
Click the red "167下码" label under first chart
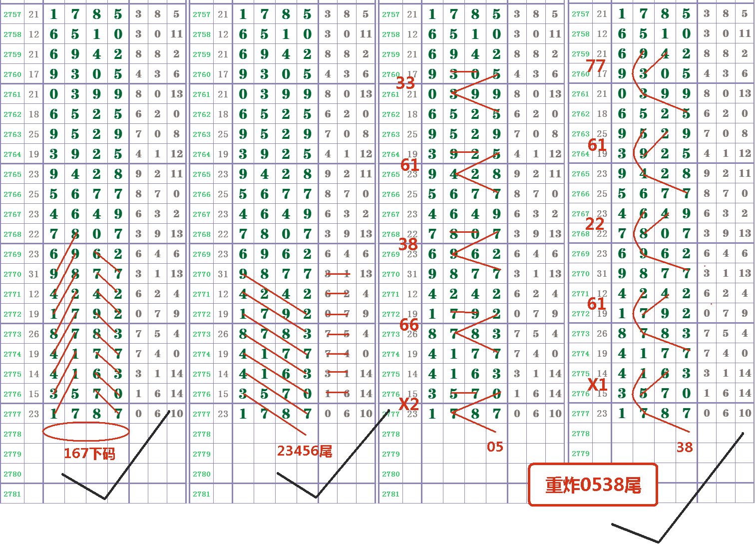89,453
